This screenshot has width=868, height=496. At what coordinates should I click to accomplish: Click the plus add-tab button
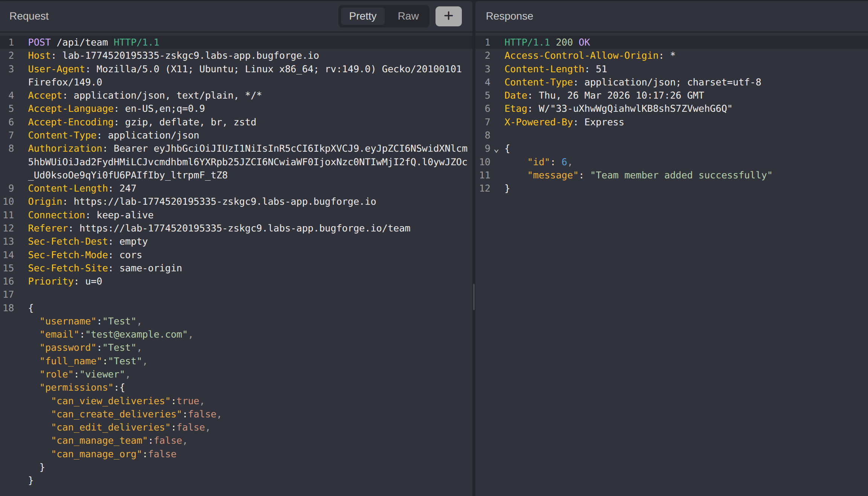pyautogui.click(x=448, y=16)
